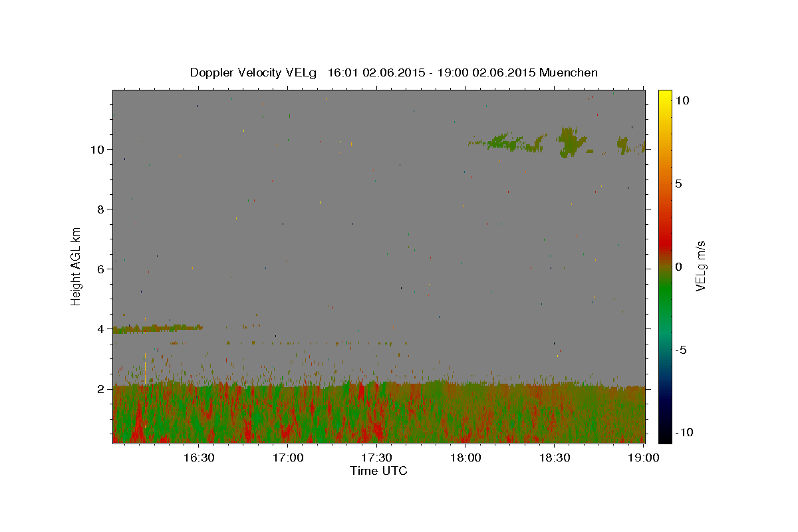This screenshot has width=798, height=532.
Task: Click the 17:00 time tick label
Action: 288,458
